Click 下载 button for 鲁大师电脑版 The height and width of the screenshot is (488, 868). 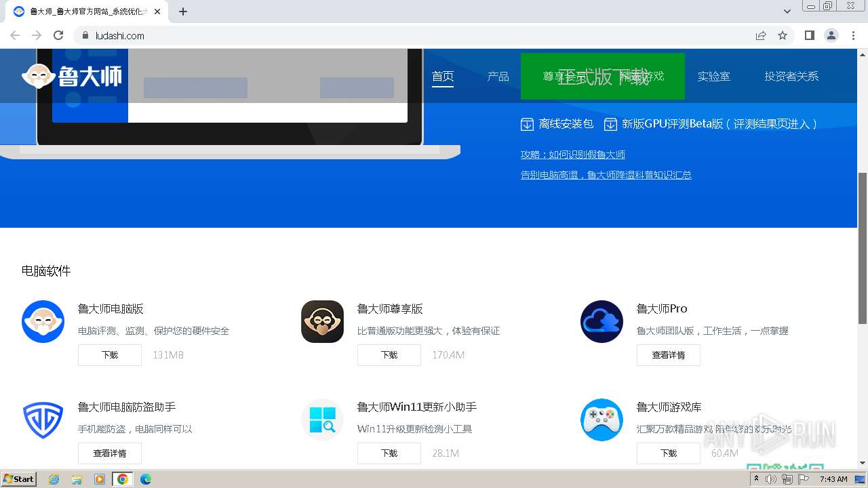110,354
